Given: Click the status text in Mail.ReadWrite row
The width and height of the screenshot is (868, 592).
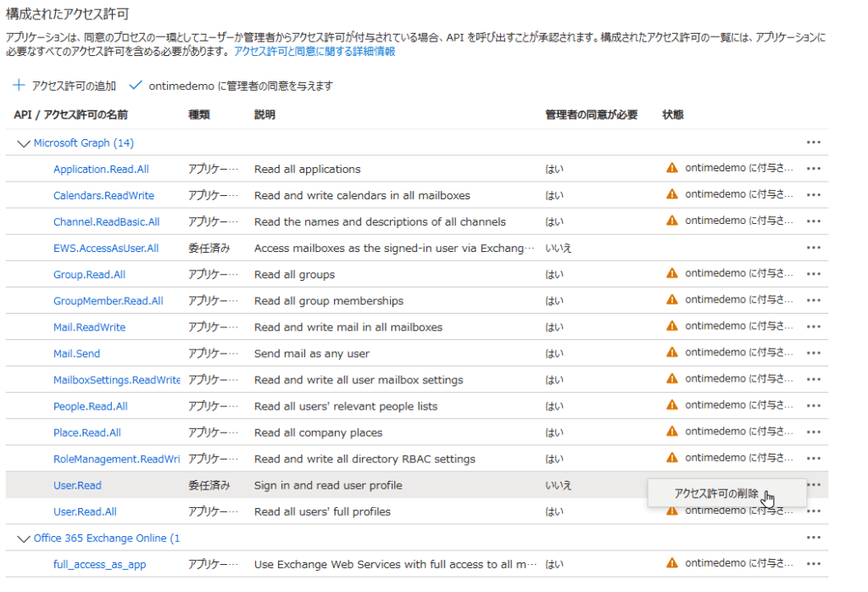Looking at the screenshot, I should click(x=739, y=327).
